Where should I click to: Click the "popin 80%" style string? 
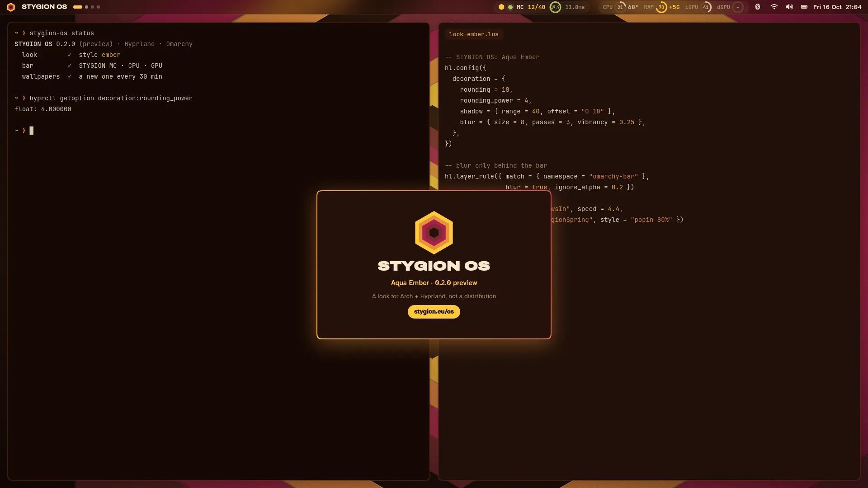point(651,220)
